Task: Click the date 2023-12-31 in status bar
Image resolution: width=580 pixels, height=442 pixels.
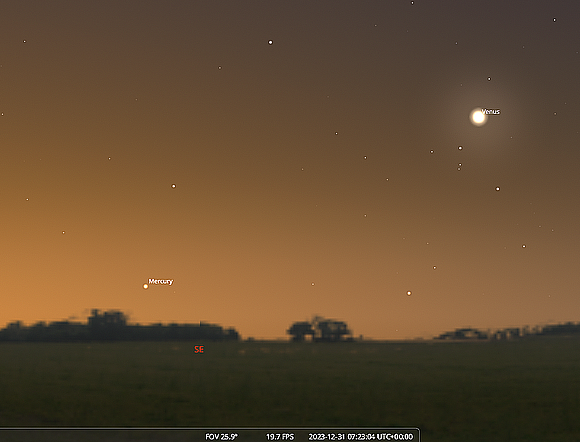Action: (327, 437)
